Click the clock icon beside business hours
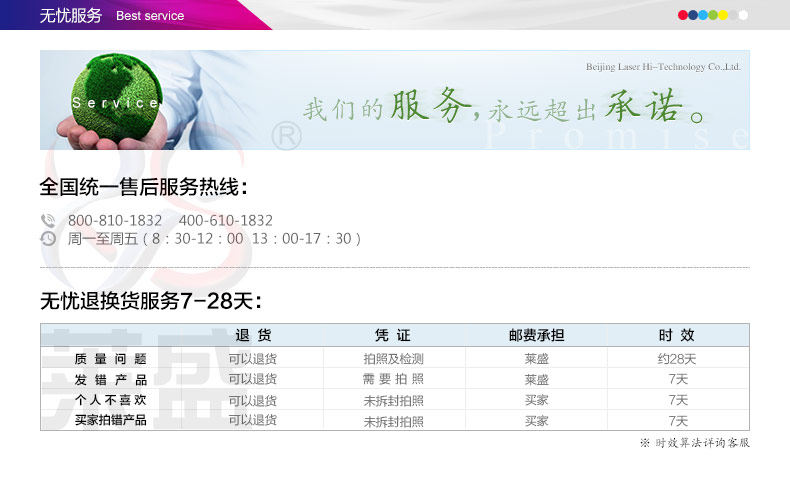790x480 pixels. coord(48,239)
